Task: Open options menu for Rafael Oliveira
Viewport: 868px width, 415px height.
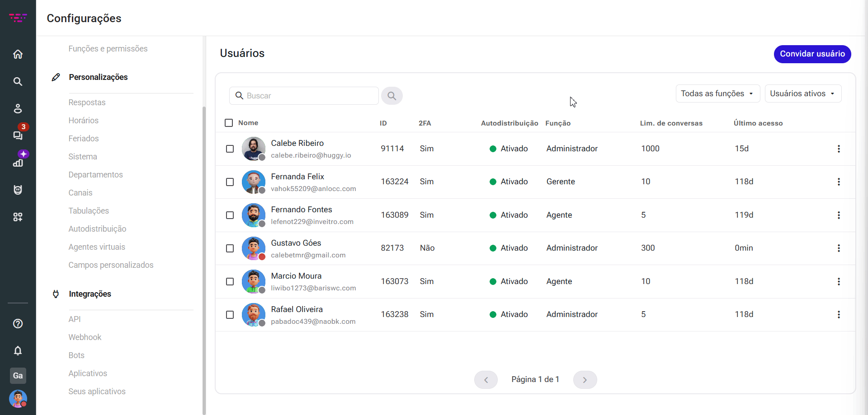Action: tap(839, 314)
